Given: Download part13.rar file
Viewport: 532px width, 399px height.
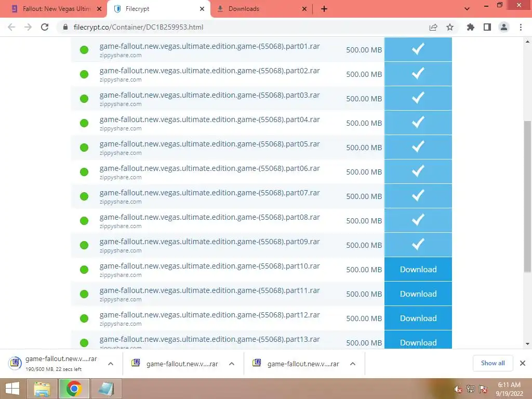Looking at the screenshot, I should (x=418, y=340).
